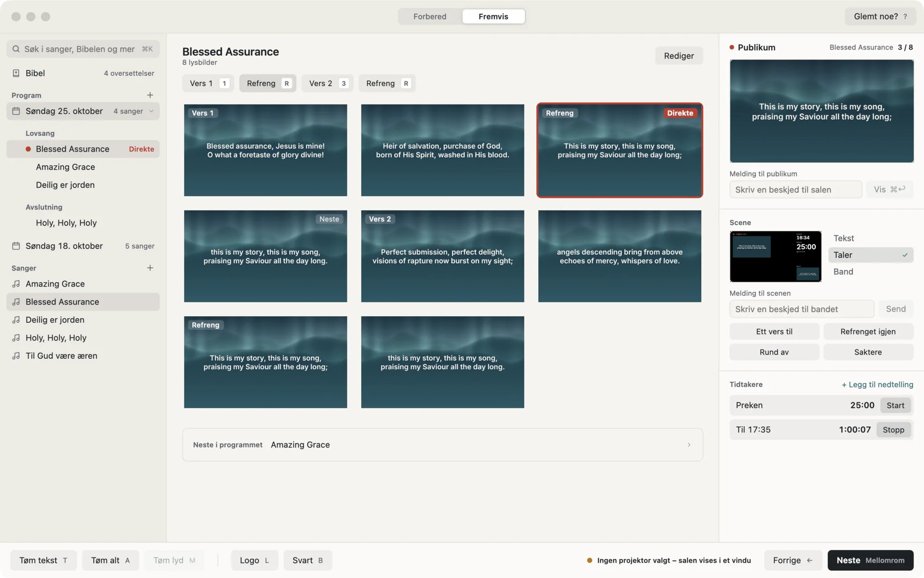Open the next program item Amazing Grace chevron
924x578 pixels.
tap(689, 445)
